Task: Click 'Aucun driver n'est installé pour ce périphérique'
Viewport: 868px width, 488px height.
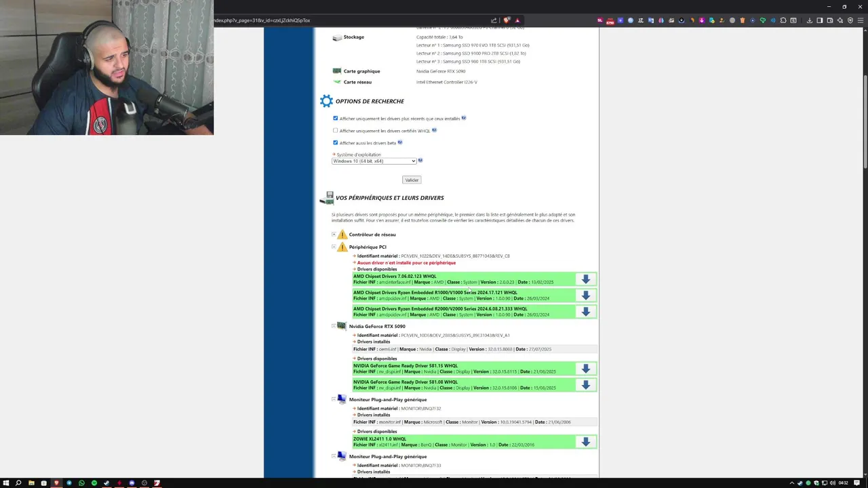Action: tap(406, 263)
